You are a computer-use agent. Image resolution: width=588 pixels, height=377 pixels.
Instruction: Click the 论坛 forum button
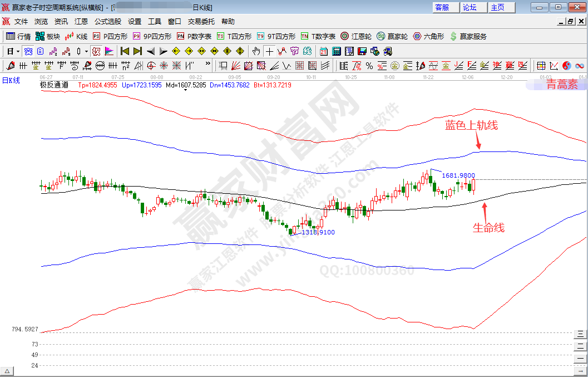(x=470, y=7)
